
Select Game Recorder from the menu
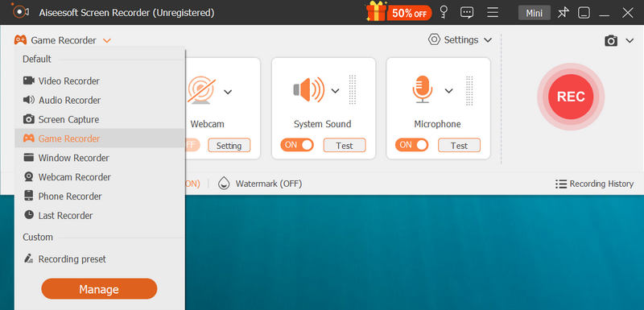99,138
